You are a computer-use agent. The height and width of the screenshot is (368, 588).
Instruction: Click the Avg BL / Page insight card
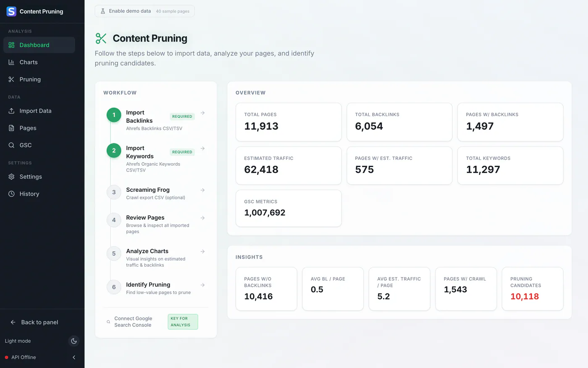pyautogui.click(x=333, y=289)
